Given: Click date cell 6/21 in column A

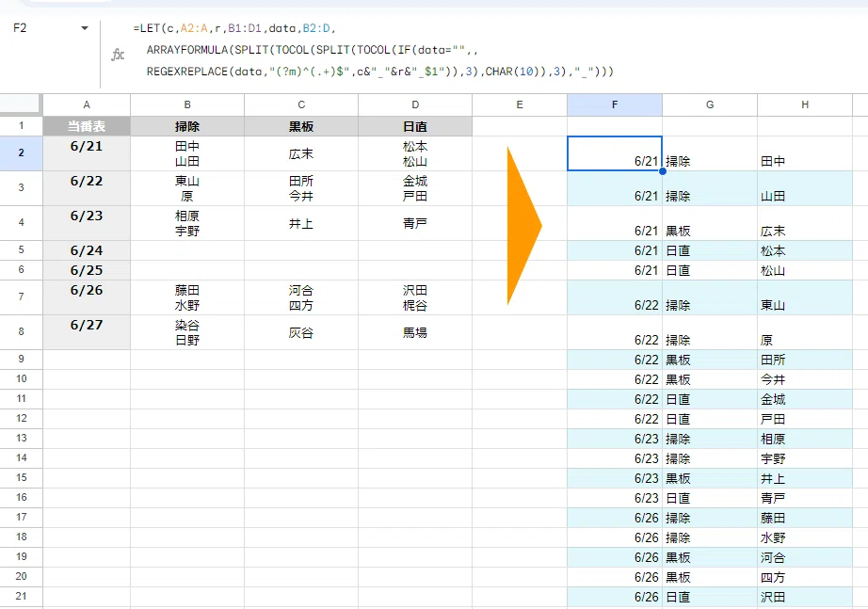Looking at the screenshot, I should click(87, 153).
